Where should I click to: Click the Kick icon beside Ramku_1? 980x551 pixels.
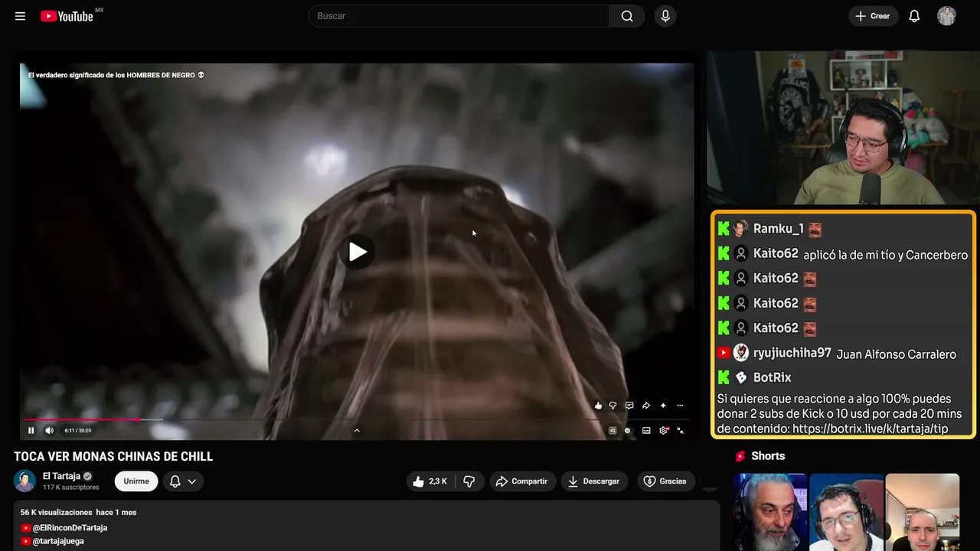coord(724,229)
